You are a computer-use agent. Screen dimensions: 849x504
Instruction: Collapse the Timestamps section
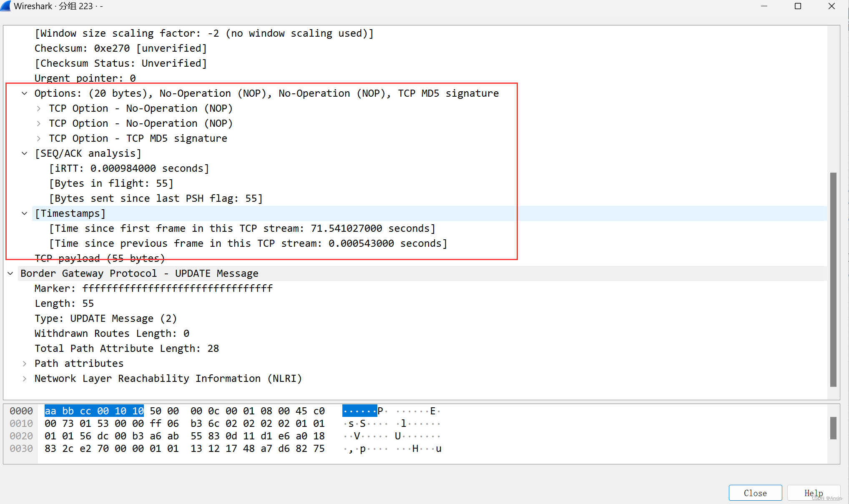[25, 213]
